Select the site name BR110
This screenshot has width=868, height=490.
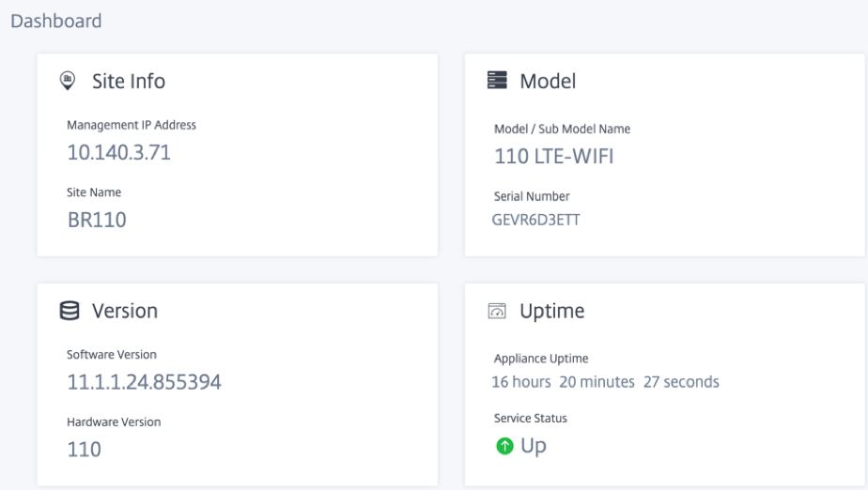[97, 220]
